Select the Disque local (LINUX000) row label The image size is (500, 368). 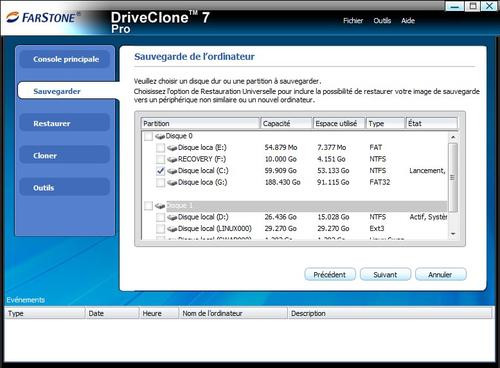point(215,229)
